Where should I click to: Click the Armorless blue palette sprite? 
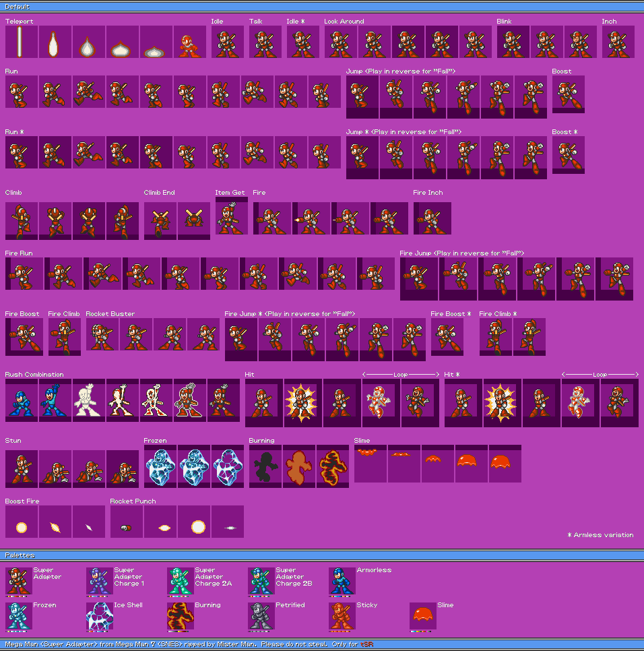(342, 581)
